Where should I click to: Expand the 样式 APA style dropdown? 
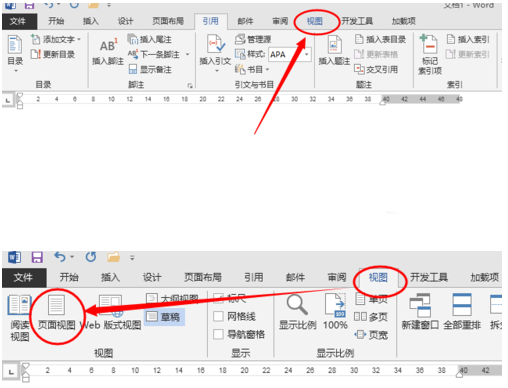306,54
